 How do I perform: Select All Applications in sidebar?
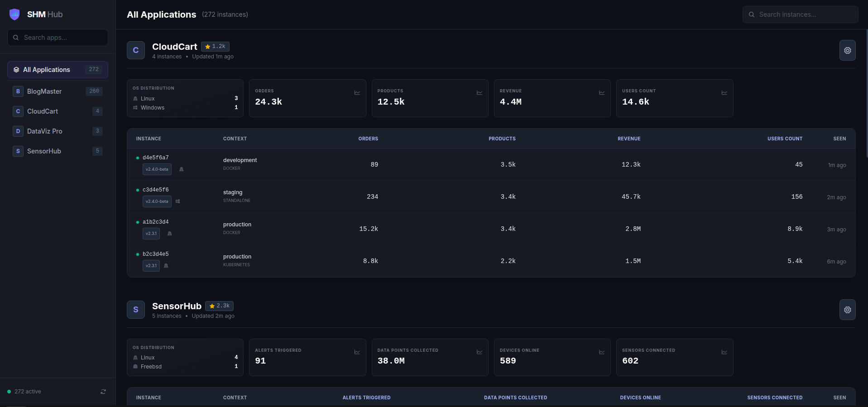[58, 70]
